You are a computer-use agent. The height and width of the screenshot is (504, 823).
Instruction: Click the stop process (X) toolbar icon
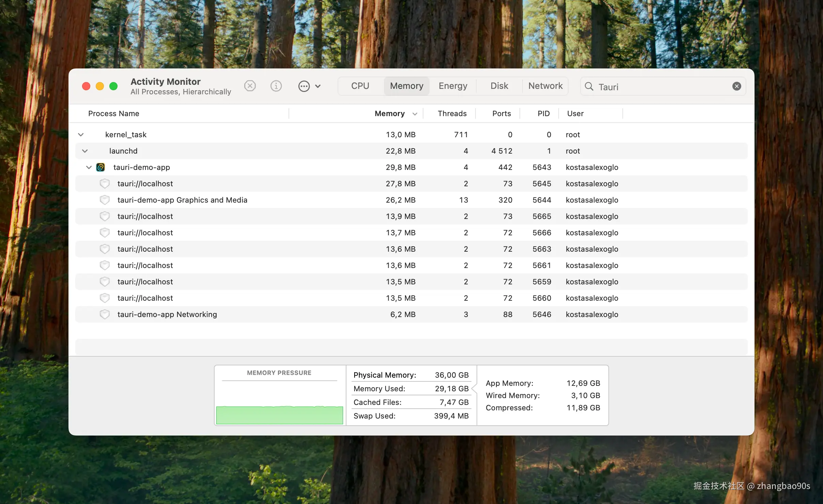pyautogui.click(x=250, y=86)
